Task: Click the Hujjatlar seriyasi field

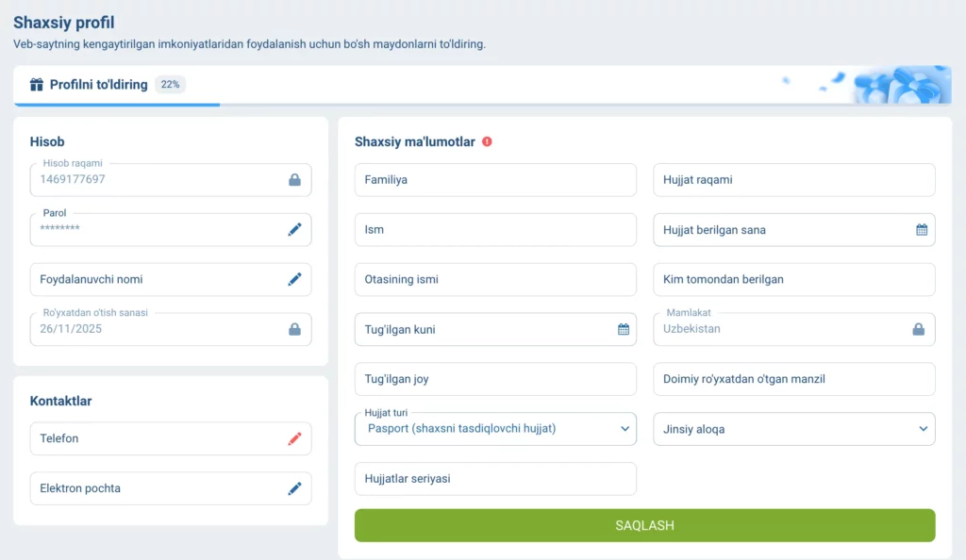Action: tap(495, 479)
